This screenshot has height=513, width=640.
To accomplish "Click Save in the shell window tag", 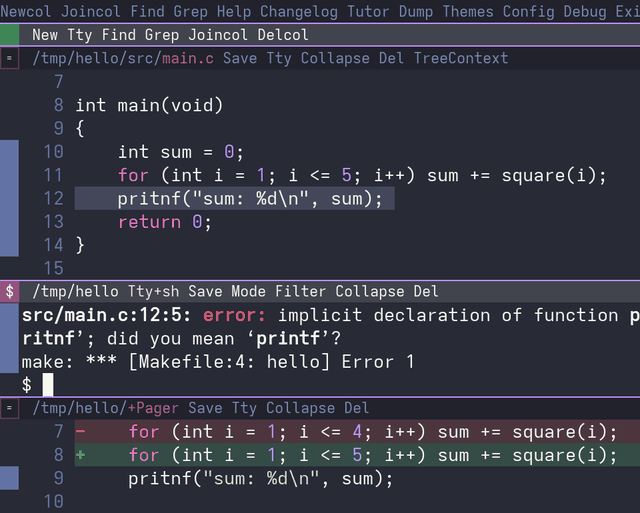I will (205, 291).
